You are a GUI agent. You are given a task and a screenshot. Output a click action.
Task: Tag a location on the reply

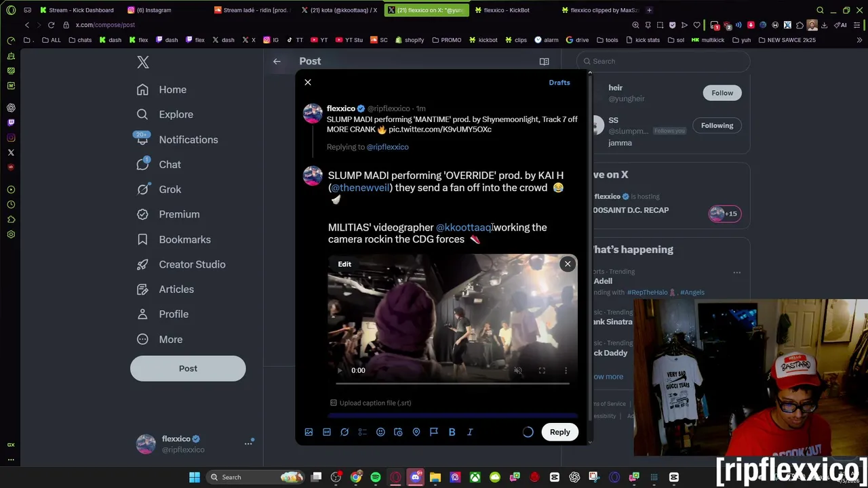click(x=416, y=432)
